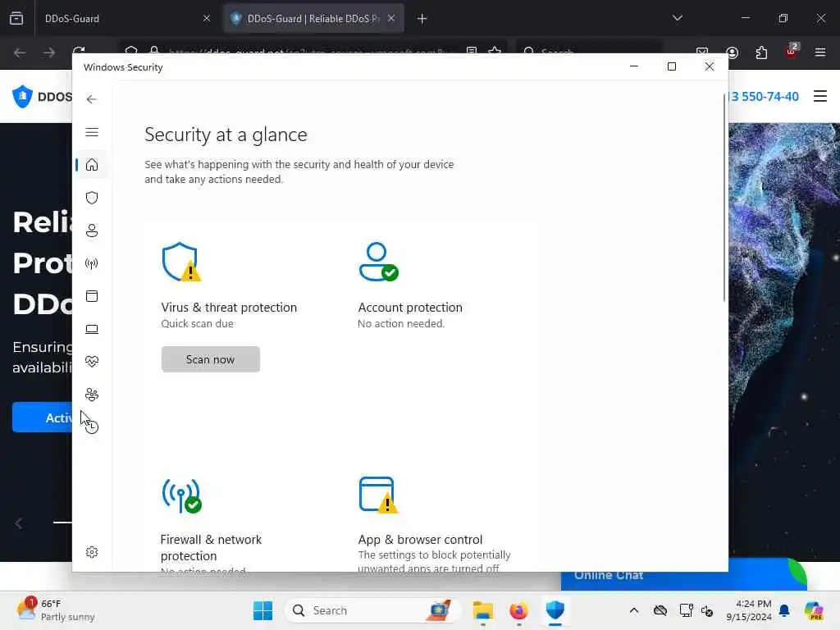840x630 pixels.
Task: Click the Account protection tile icon
Action: pos(378,262)
